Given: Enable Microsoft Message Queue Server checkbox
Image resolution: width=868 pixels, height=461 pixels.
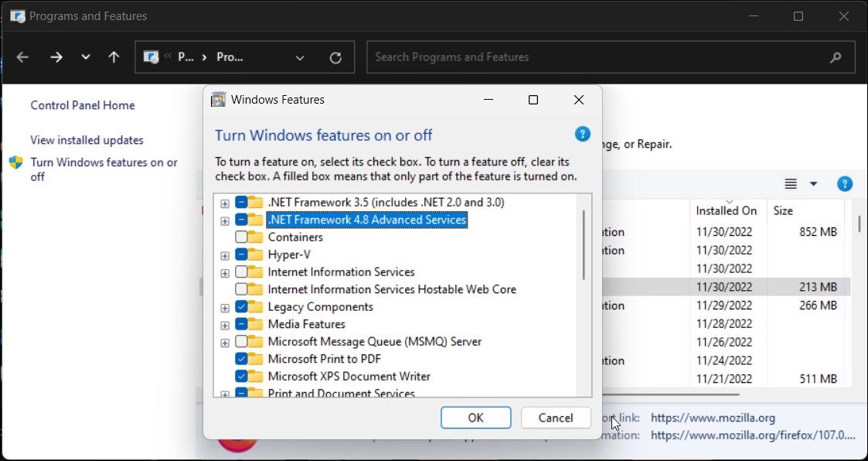Looking at the screenshot, I should [x=241, y=341].
